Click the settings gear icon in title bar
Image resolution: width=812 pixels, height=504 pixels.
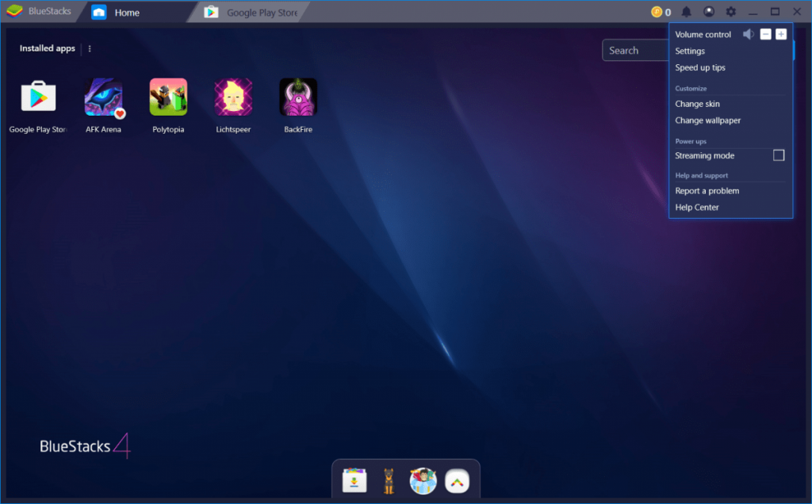[730, 11]
